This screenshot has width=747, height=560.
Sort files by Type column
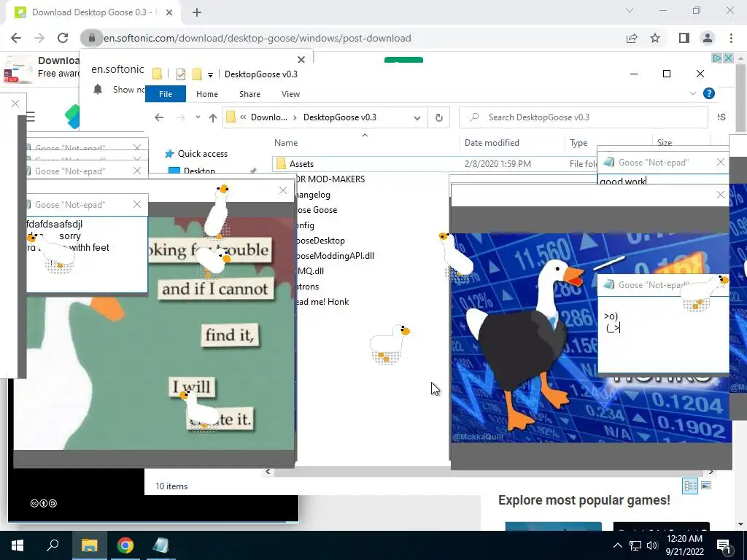(578, 142)
